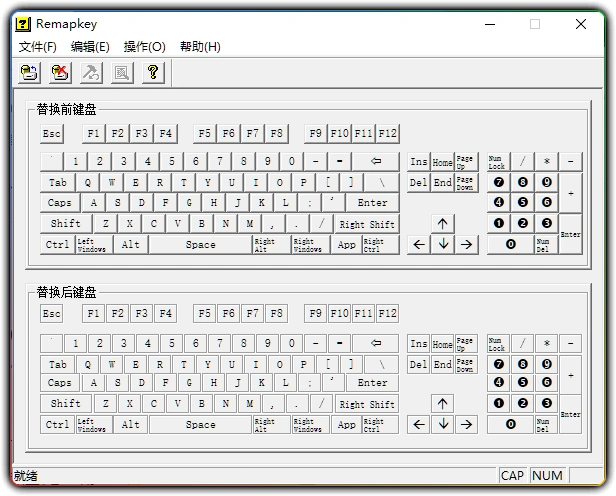Click Right Ctrl key on 替换后键盘

(x=380, y=425)
